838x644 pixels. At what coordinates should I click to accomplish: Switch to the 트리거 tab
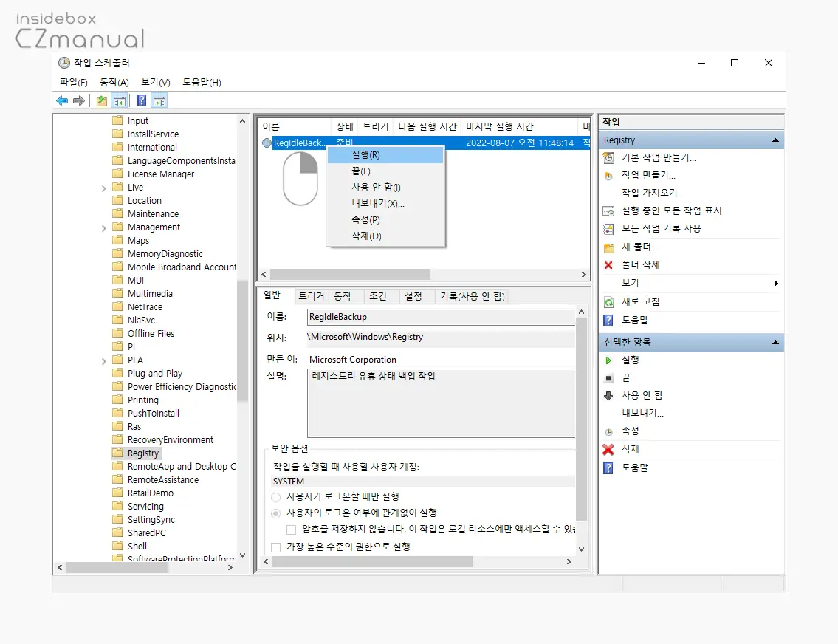[x=311, y=296]
